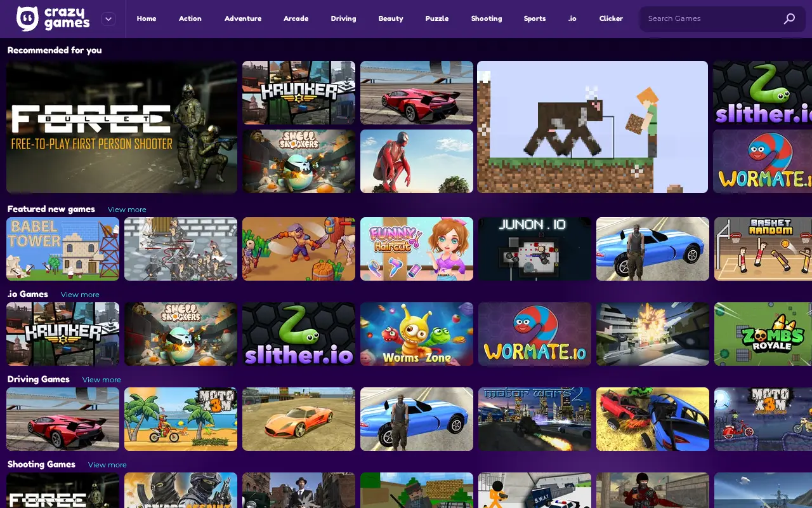
Task: Open the Home menu item
Action: coord(147,18)
